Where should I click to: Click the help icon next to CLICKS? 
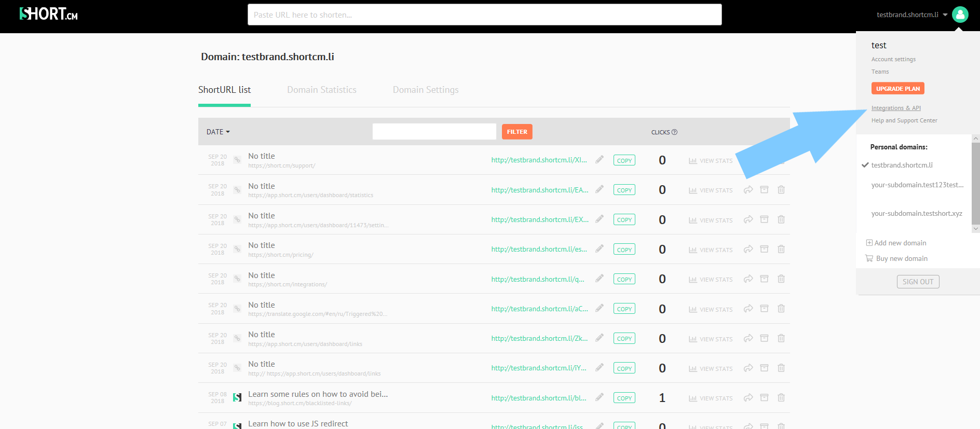pyautogui.click(x=674, y=132)
